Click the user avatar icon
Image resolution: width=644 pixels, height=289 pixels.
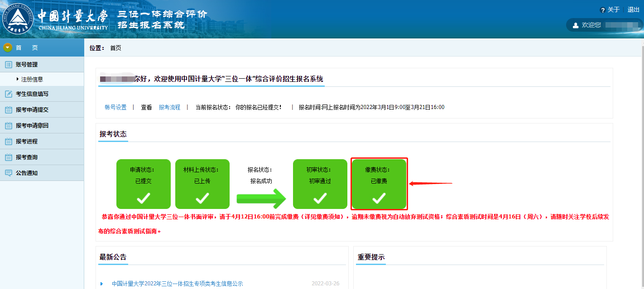576,25
